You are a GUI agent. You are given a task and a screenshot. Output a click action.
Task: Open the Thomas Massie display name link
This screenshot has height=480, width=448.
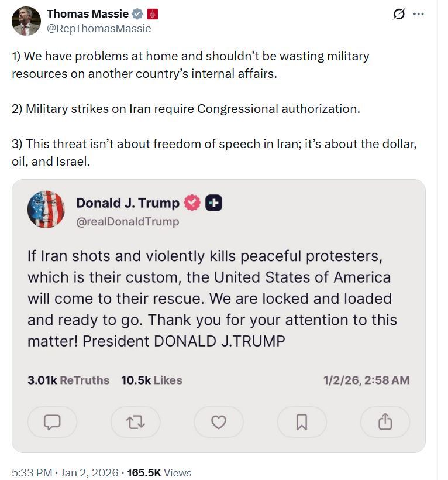click(x=88, y=14)
